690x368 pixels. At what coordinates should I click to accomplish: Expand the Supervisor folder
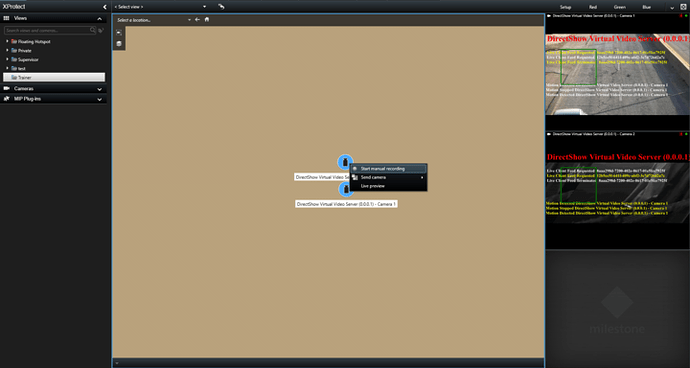(x=7, y=59)
